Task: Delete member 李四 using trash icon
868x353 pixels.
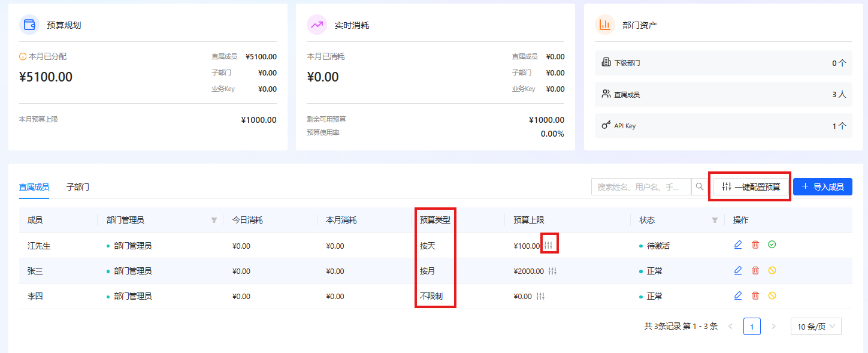Action: (x=755, y=295)
